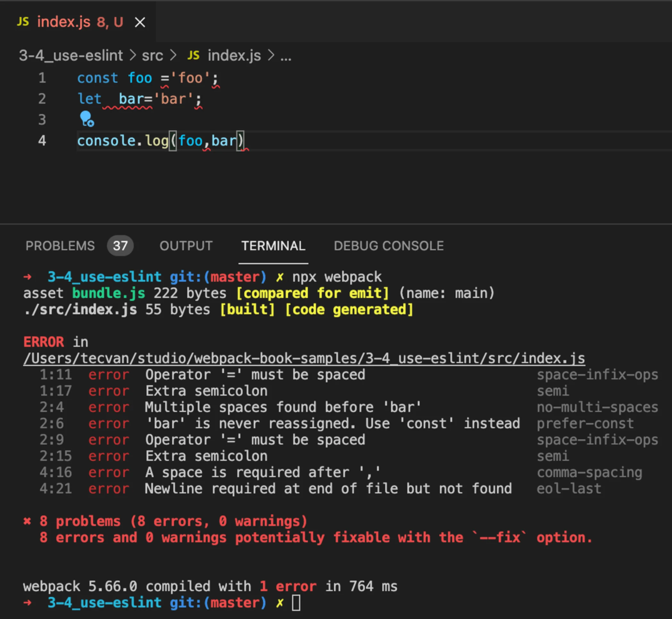This screenshot has width=672, height=619.
Task: Click the 'prefer-const' rule name
Action: click(585, 423)
